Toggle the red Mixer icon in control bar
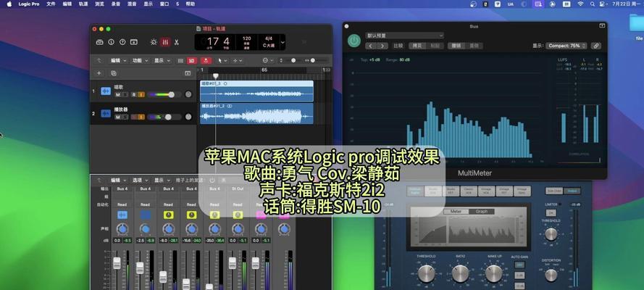Viewport: 644px width, 290px height. tap(165, 42)
